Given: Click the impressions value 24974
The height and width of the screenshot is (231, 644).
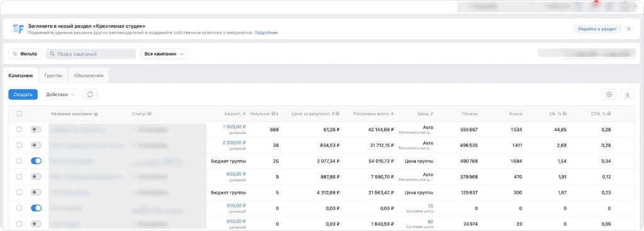Looking at the screenshot, I should click(470, 224).
